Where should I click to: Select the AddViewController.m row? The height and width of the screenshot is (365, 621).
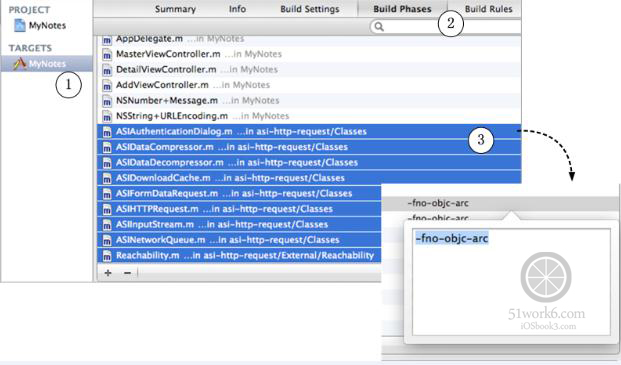point(309,85)
